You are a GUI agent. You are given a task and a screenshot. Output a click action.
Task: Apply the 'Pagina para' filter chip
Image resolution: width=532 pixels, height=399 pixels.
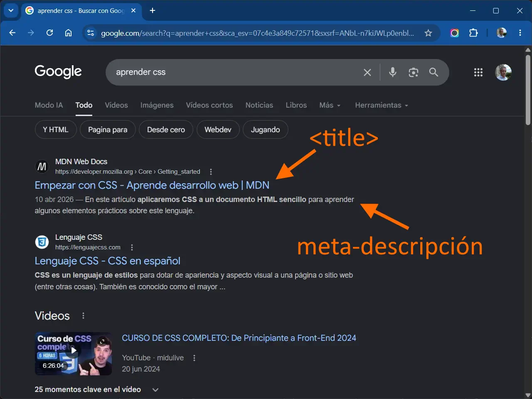[108, 130]
